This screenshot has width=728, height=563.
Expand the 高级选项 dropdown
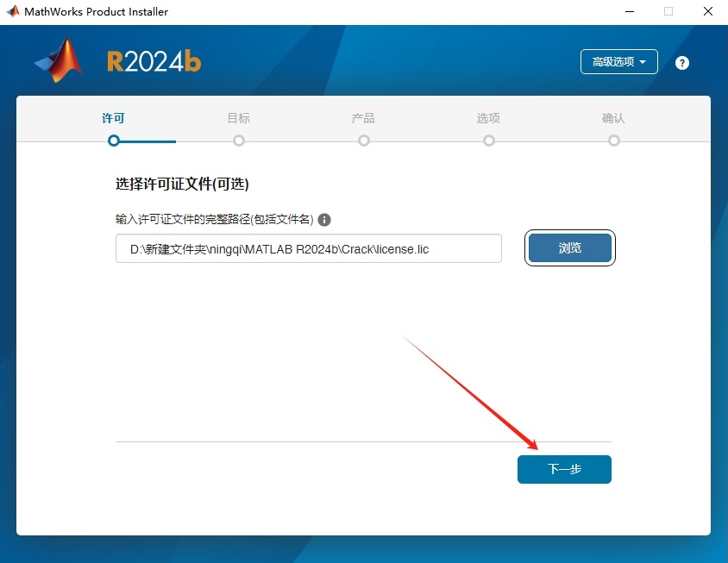click(x=619, y=61)
